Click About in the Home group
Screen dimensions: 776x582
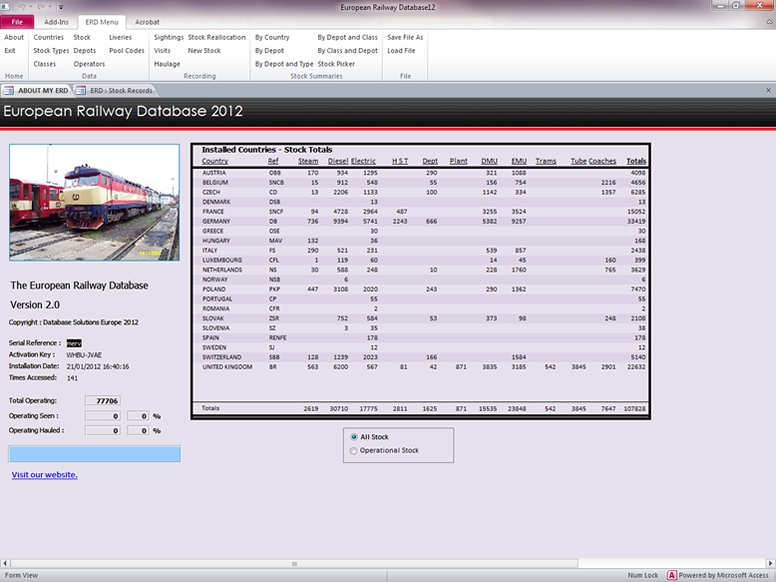click(x=14, y=37)
